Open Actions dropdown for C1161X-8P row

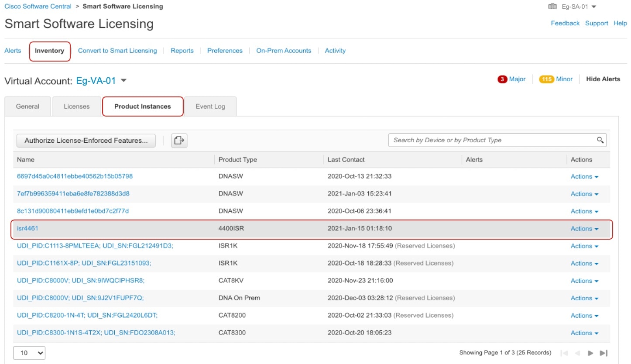tap(584, 264)
